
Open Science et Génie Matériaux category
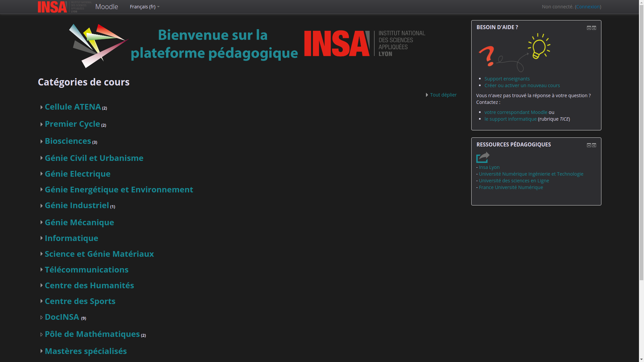pyautogui.click(x=99, y=254)
